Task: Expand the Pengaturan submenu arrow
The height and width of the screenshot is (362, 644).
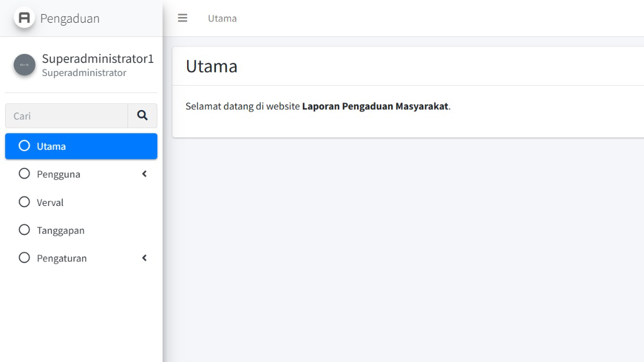Action: click(x=144, y=258)
